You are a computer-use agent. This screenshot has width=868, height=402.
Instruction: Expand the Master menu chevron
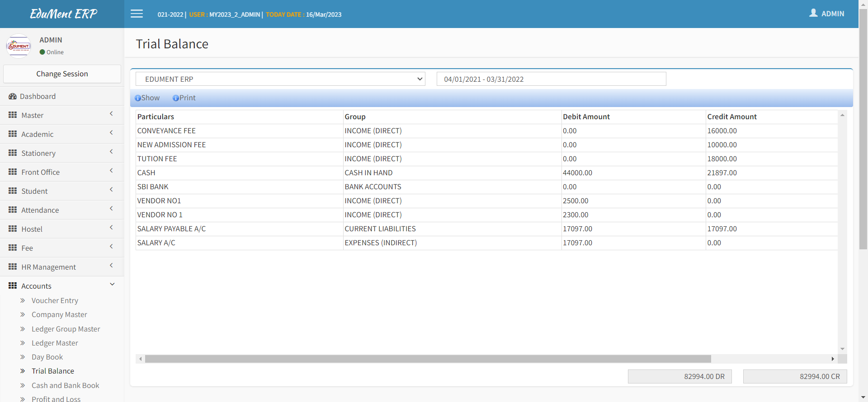111,114
